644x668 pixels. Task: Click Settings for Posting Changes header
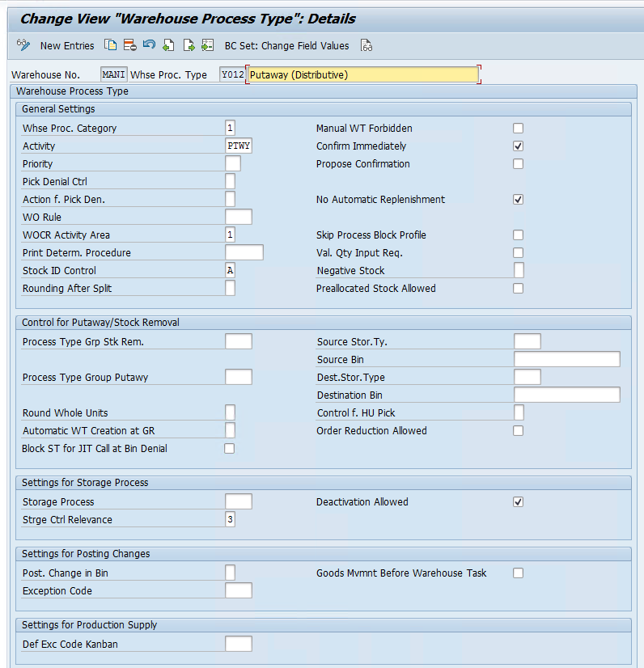(x=324, y=554)
